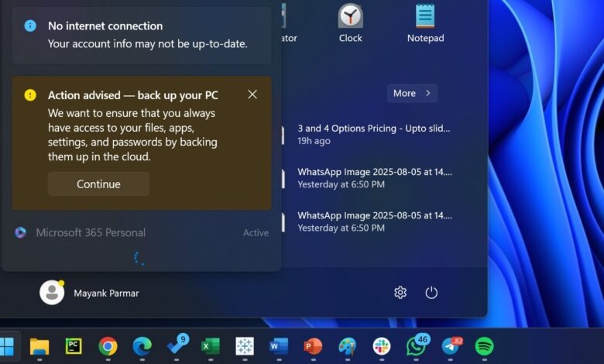
Task: Open Google Chrome in the taskbar
Action: (x=108, y=346)
